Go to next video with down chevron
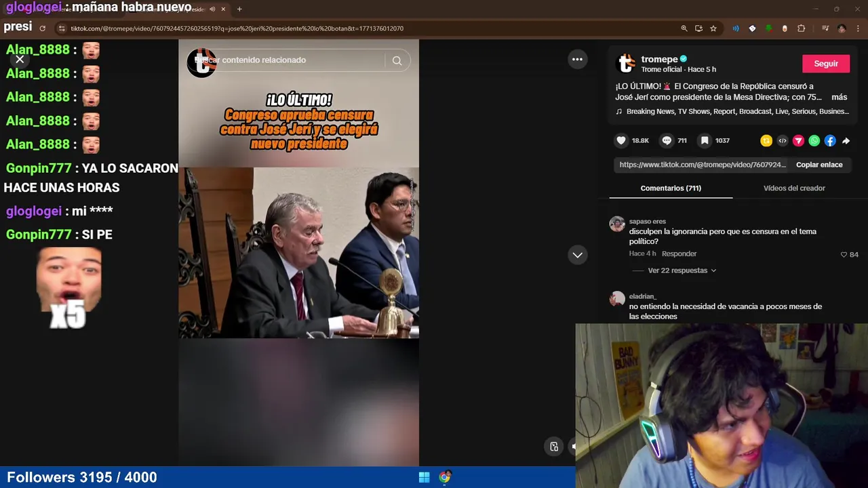 577,255
